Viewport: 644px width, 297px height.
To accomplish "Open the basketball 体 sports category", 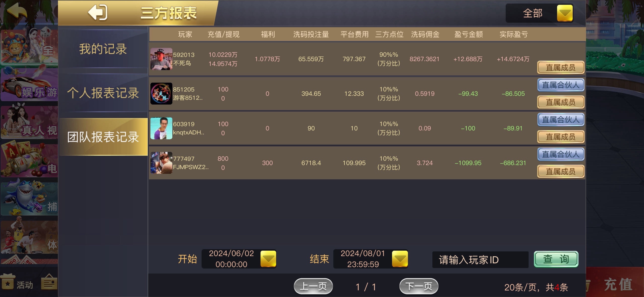I will (x=29, y=237).
